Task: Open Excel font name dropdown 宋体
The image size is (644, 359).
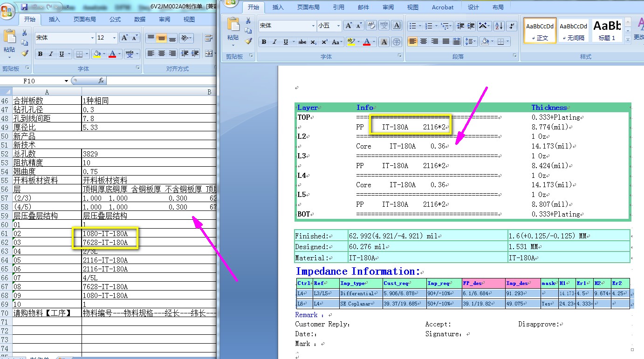Action: 92,38
